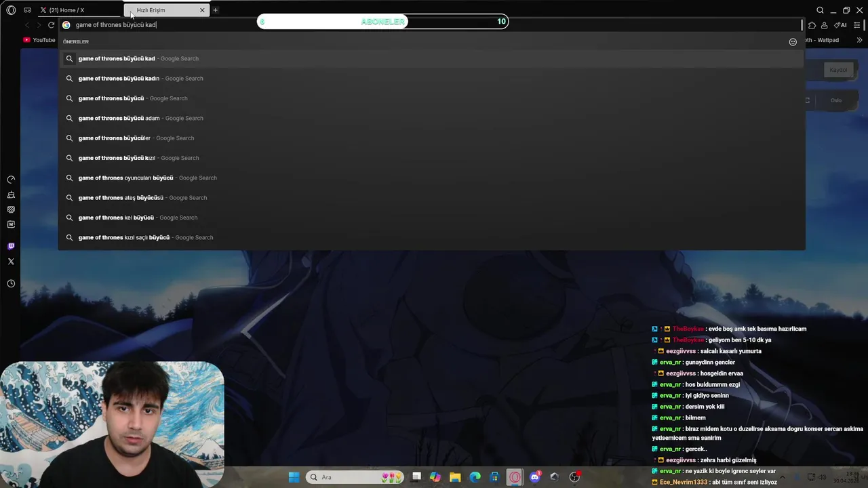Choose suggestion 'game of thrones ateş büyücüsü'
Image resolution: width=868 pixels, height=488 pixels.
click(x=431, y=198)
